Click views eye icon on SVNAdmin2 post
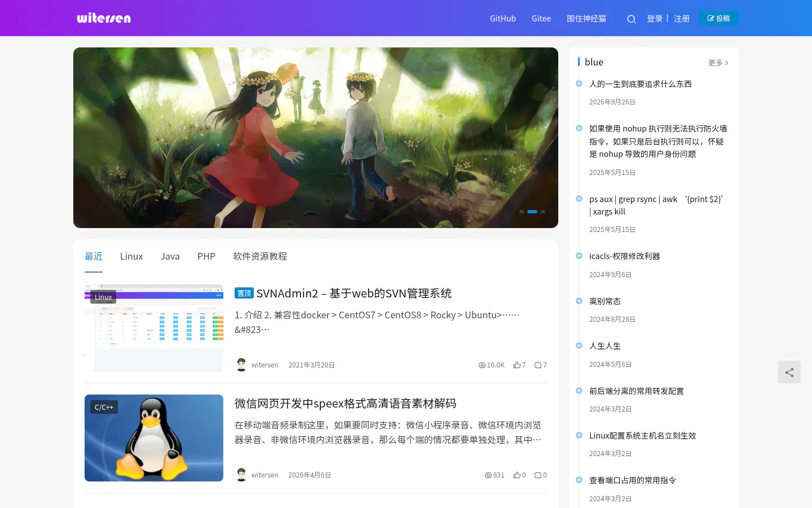 pos(482,365)
